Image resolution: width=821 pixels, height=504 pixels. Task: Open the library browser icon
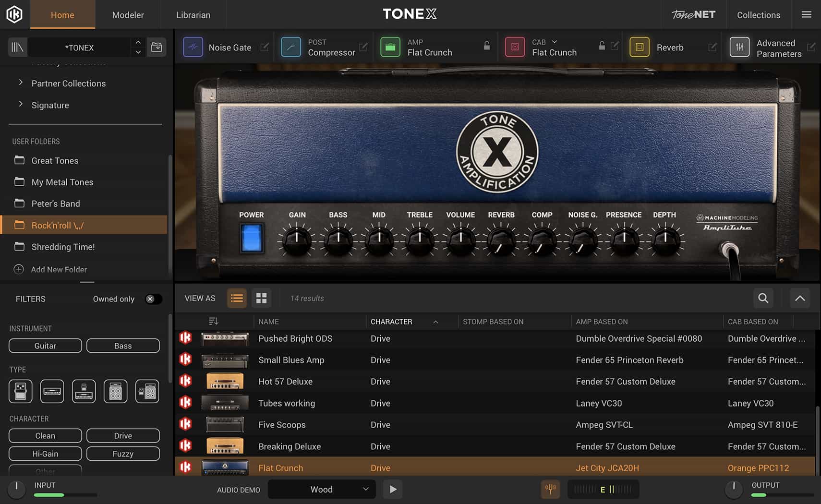(x=17, y=48)
